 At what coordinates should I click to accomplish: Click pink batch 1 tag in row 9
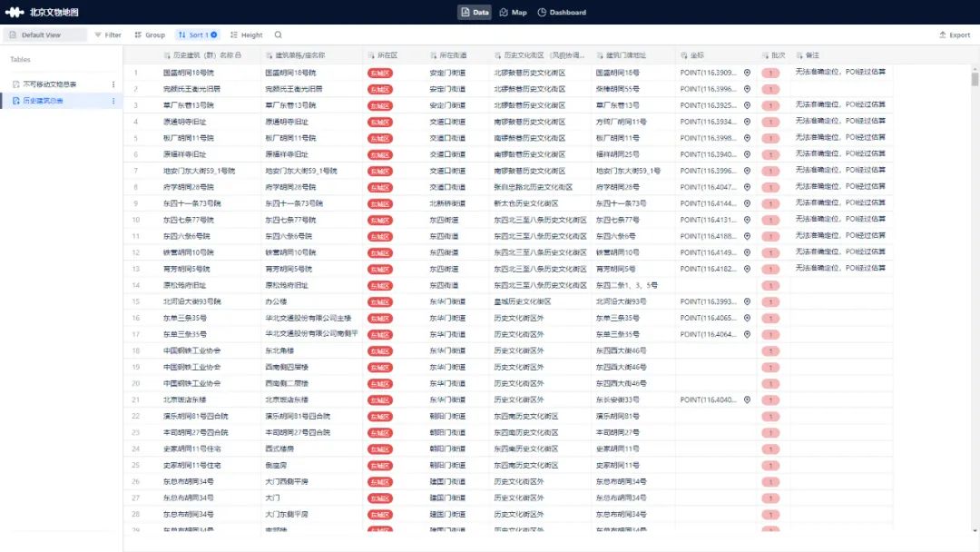pyautogui.click(x=770, y=203)
